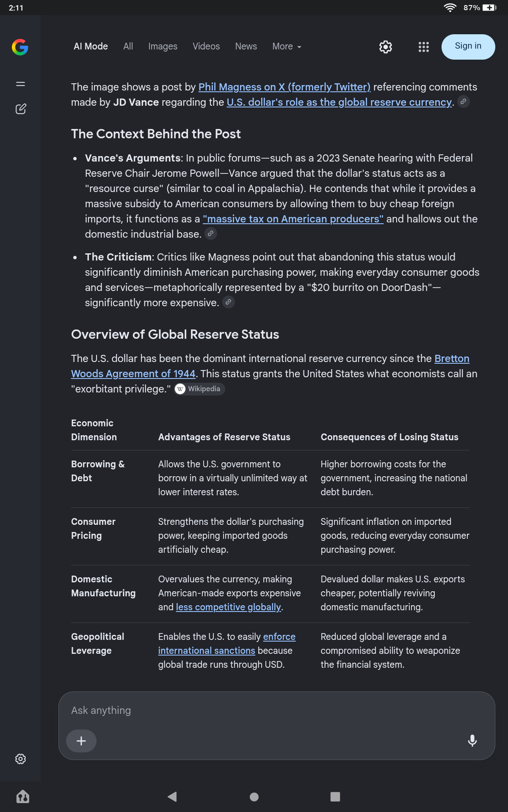Open U.S. dollar's global reserve currency link
This screenshot has width=508, height=812.
(340, 102)
